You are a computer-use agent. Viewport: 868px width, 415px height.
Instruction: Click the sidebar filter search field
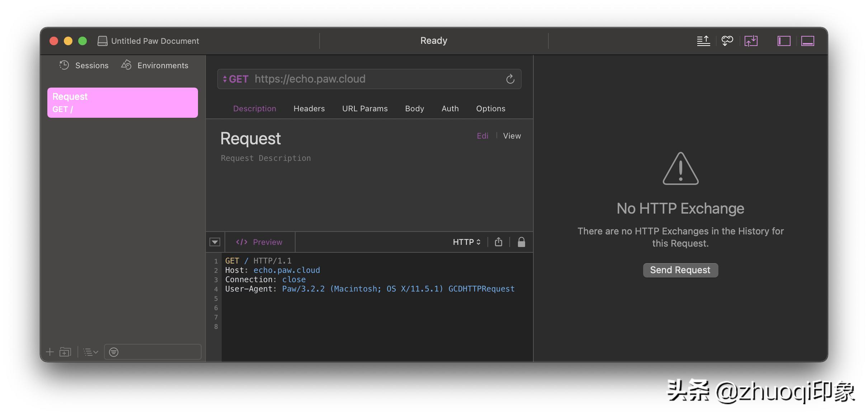point(158,352)
